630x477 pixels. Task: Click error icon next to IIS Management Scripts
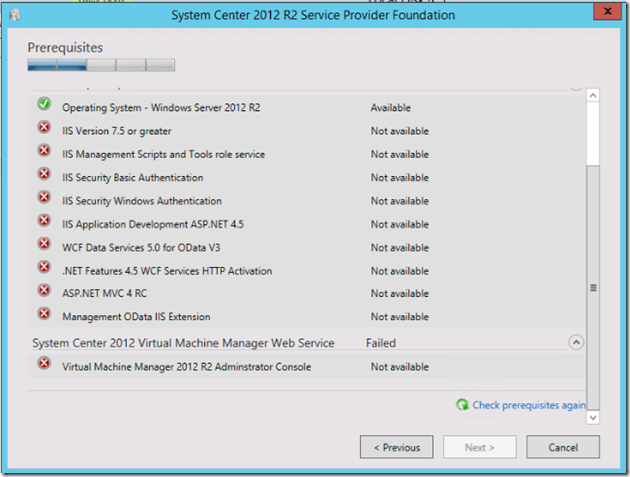(x=44, y=151)
